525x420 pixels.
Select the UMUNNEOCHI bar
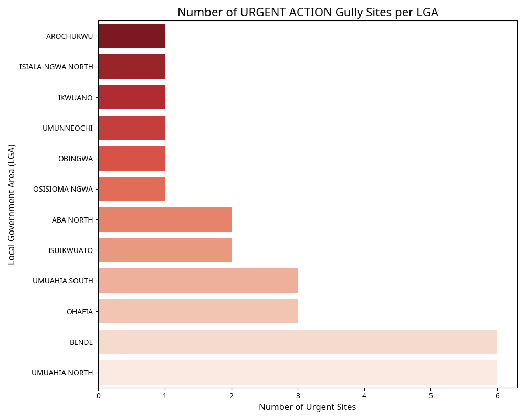point(131,128)
